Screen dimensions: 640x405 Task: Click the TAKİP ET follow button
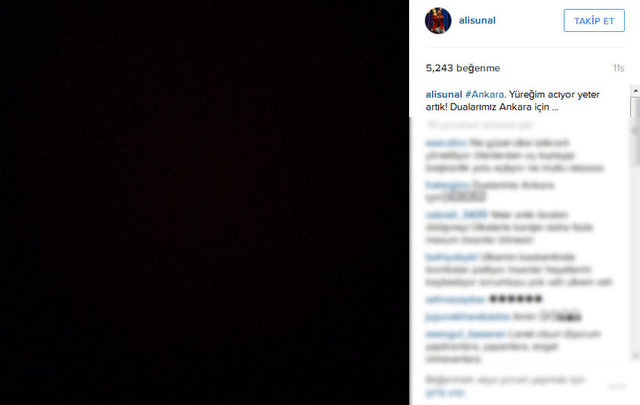tap(594, 20)
